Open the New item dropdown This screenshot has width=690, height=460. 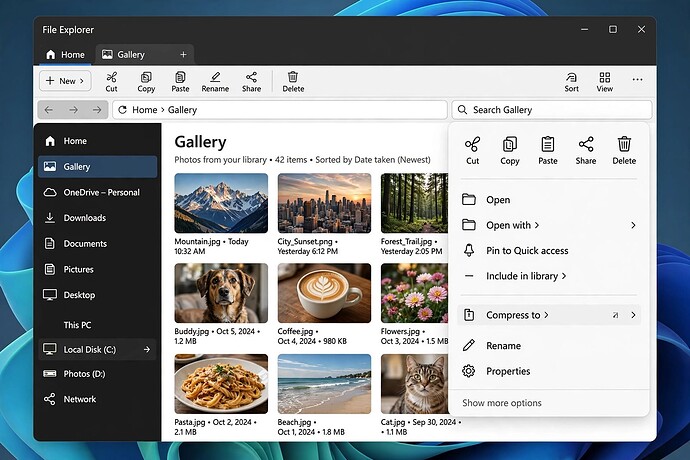(x=65, y=81)
